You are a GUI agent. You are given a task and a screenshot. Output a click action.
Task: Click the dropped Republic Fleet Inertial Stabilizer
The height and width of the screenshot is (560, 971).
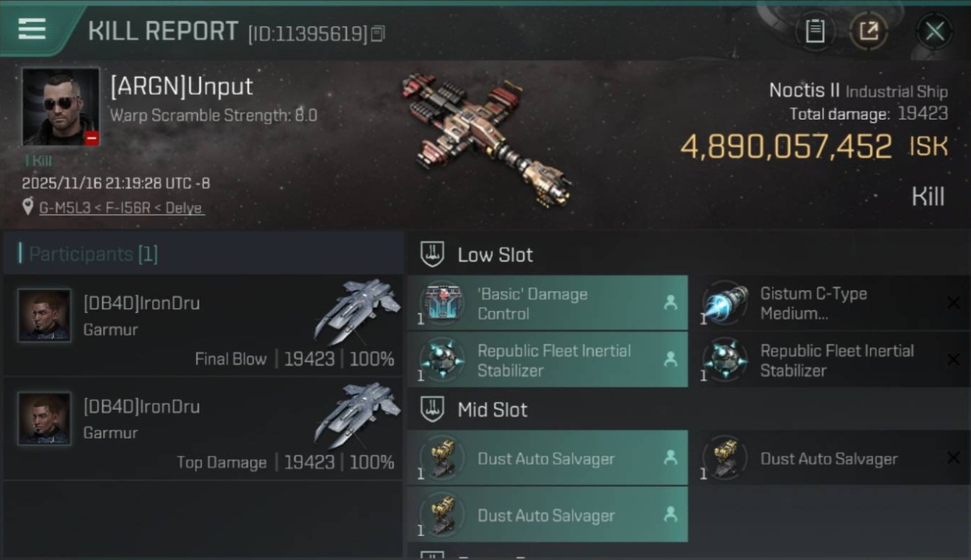547,360
